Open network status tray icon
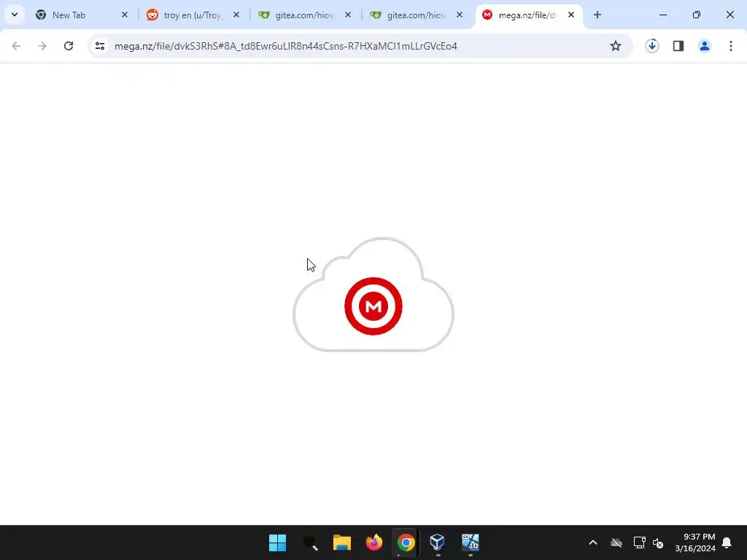This screenshot has height=560, width=747. coord(639,542)
